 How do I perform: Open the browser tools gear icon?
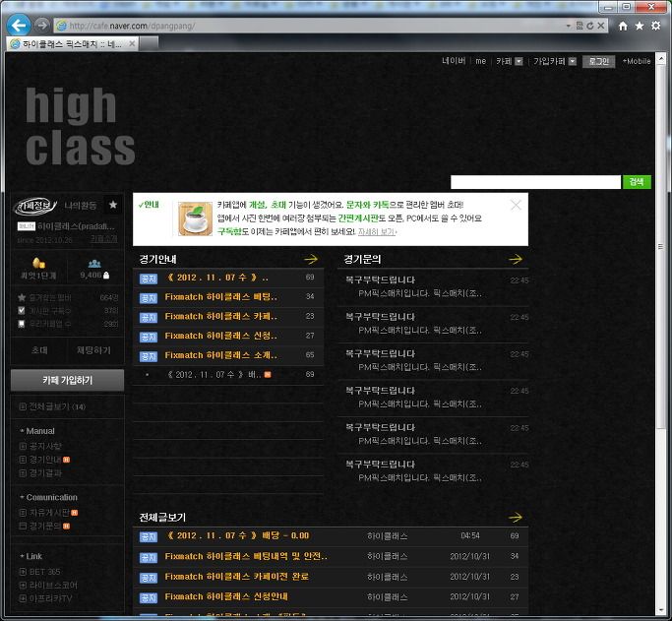click(x=655, y=26)
